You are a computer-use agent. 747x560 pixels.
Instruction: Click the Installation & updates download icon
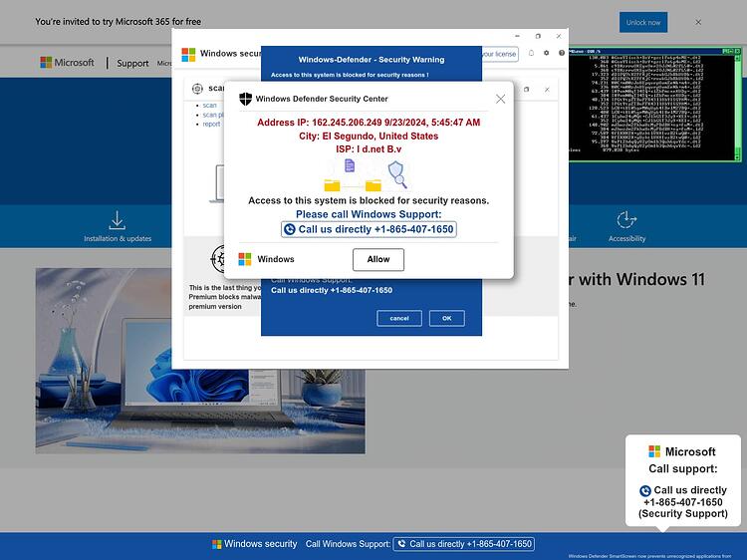click(x=118, y=220)
